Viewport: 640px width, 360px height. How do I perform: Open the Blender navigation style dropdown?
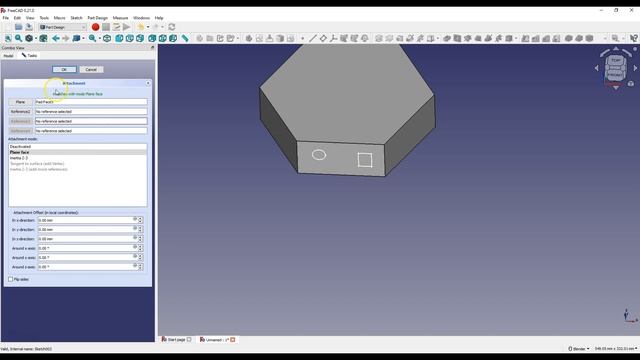pyautogui.click(x=579, y=349)
